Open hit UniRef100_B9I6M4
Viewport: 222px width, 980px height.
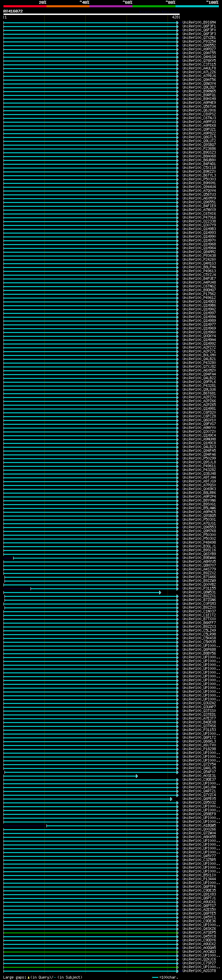point(199,23)
